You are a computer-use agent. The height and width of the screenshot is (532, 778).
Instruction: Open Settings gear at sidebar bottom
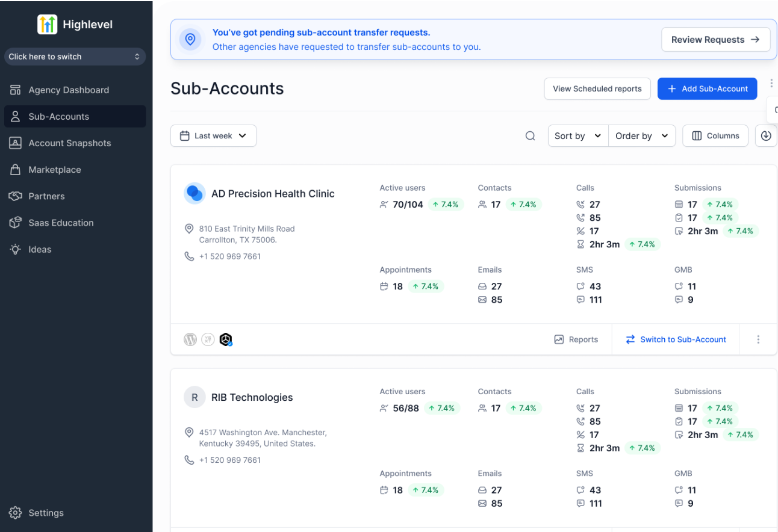tap(16, 513)
